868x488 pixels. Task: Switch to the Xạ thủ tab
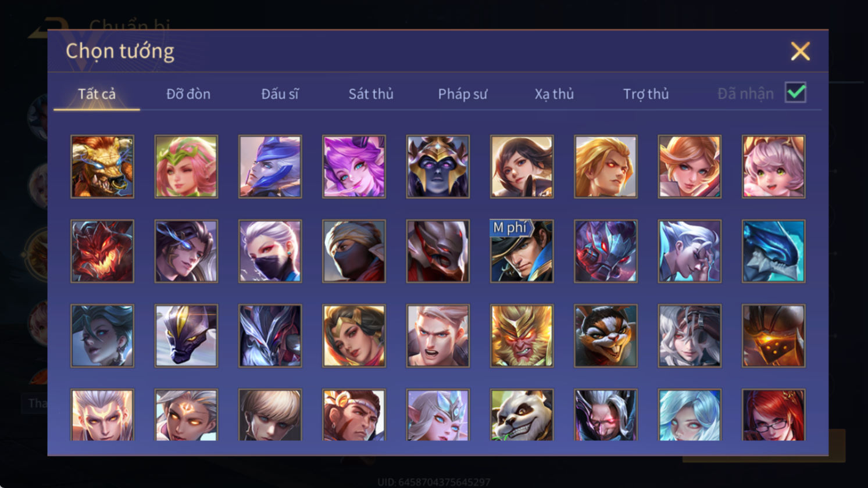tap(554, 94)
